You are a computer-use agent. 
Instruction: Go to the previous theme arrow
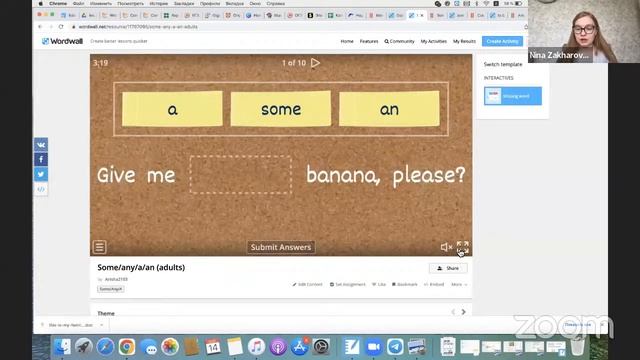pos(453,312)
